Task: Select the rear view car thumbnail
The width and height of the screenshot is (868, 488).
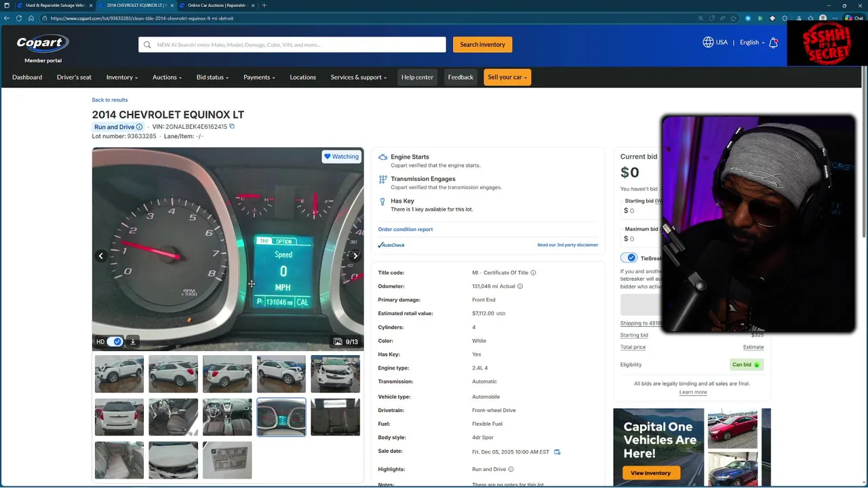Action: pyautogui.click(x=119, y=417)
